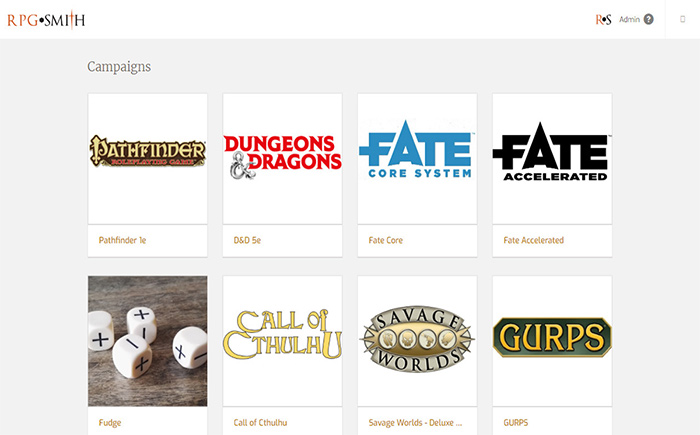Open the small icon at header far right
Screen dimensions: 700x435
tap(682, 19)
